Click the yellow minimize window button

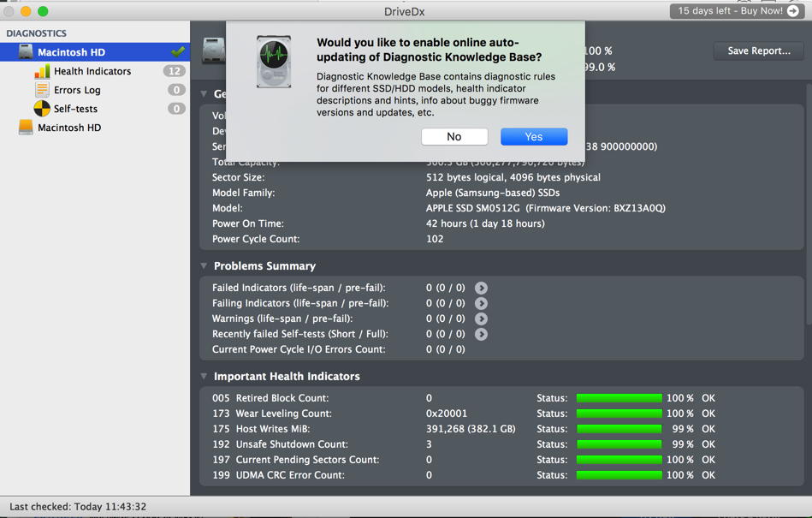pos(26,11)
